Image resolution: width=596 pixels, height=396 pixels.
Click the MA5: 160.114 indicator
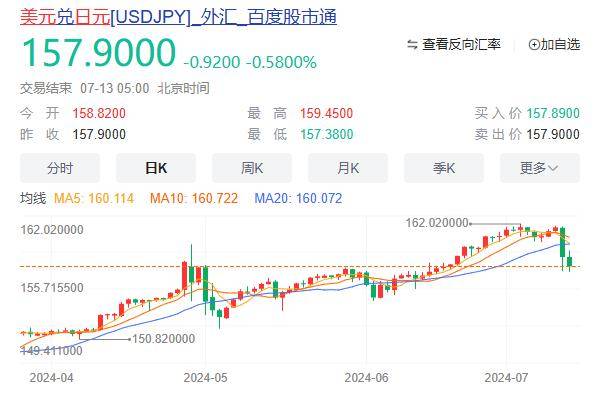pos(94,198)
